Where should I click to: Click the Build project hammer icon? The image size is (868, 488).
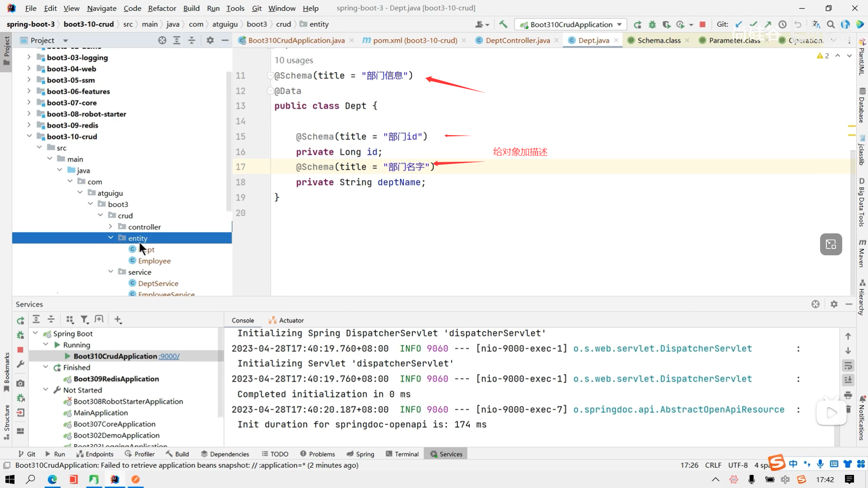click(x=503, y=24)
